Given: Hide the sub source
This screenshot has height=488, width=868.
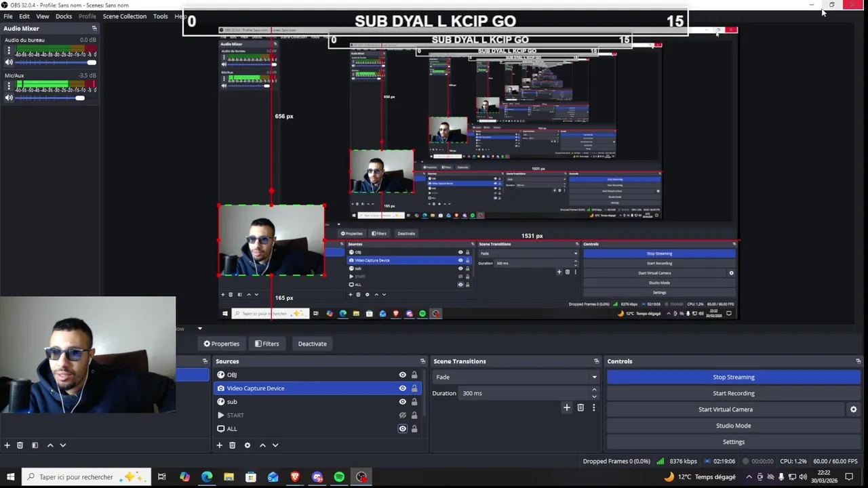Looking at the screenshot, I should 403,402.
